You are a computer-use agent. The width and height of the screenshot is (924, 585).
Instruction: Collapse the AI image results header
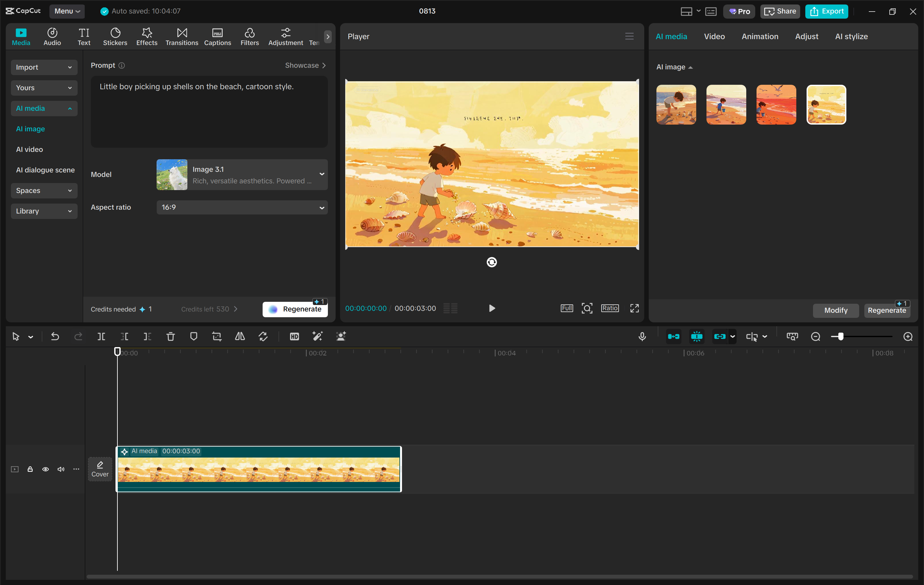pyautogui.click(x=674, y=67)
